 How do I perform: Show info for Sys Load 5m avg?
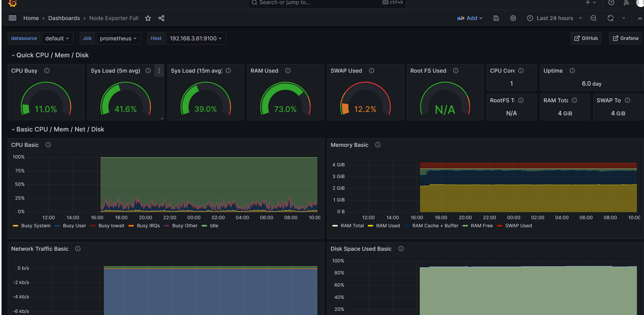[x=148, y=71]
